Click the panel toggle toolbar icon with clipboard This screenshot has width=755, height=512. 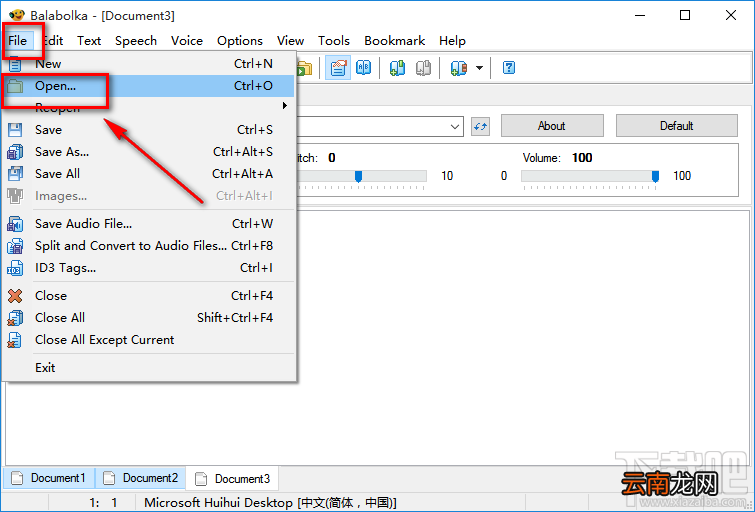point(338,68)
